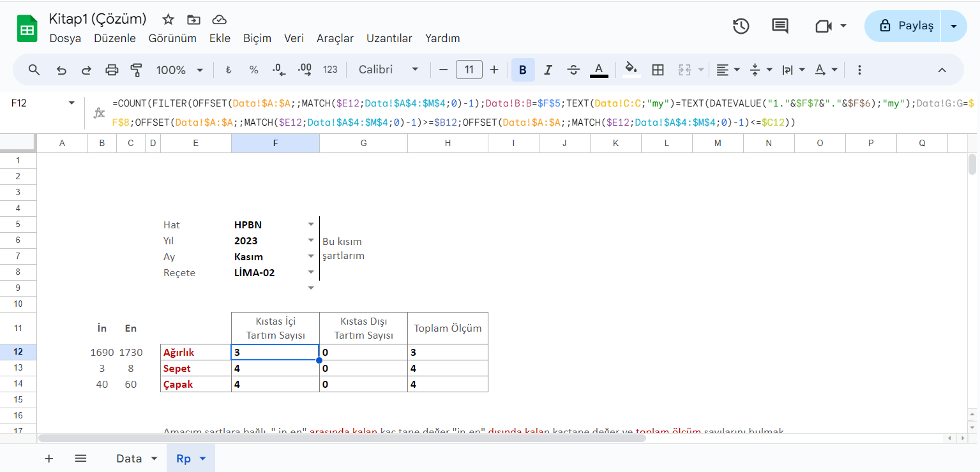Increase font size plus button
980x472 pixels.
(x=494, y=70)
